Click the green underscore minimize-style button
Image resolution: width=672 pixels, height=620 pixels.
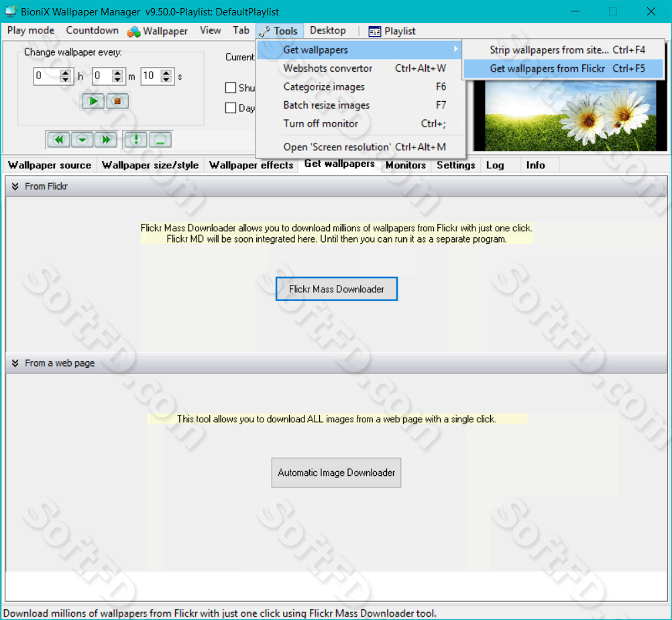[160, 139]
